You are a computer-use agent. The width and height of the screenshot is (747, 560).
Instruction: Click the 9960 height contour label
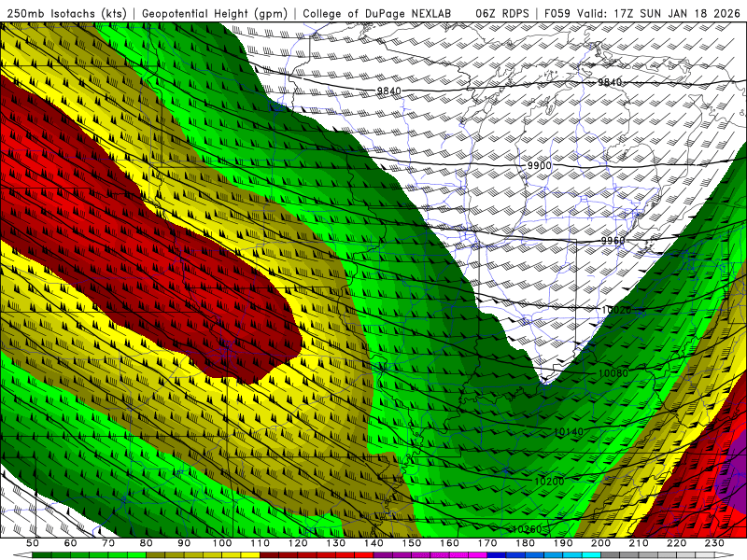point(613,241)
